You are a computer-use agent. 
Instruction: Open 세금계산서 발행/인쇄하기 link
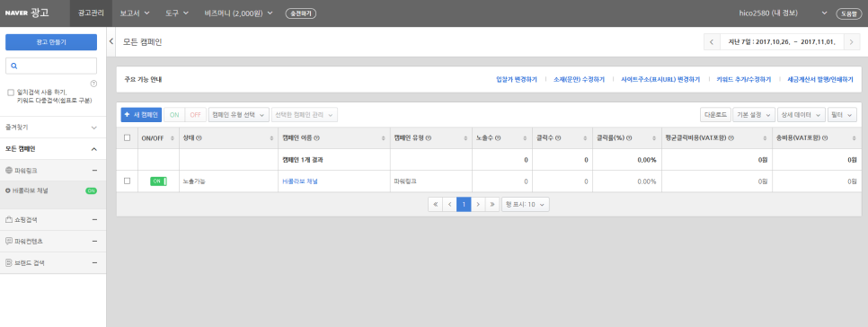(x=819, y=80)
